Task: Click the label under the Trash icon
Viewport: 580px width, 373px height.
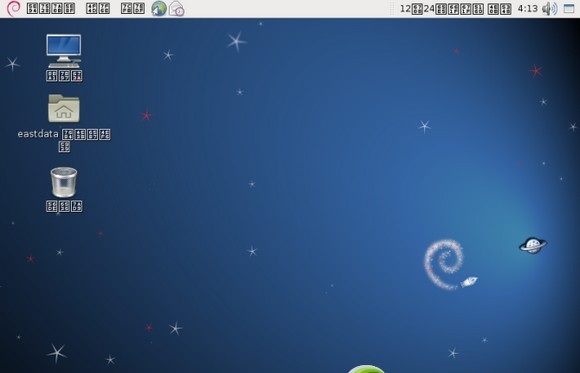Action: pyautogui.click(x=64, y=206)
